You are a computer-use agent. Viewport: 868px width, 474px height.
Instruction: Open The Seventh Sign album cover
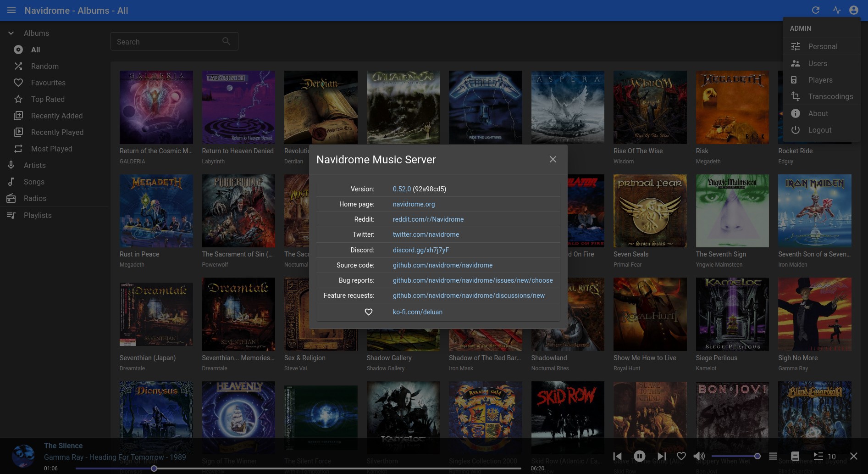732,211
